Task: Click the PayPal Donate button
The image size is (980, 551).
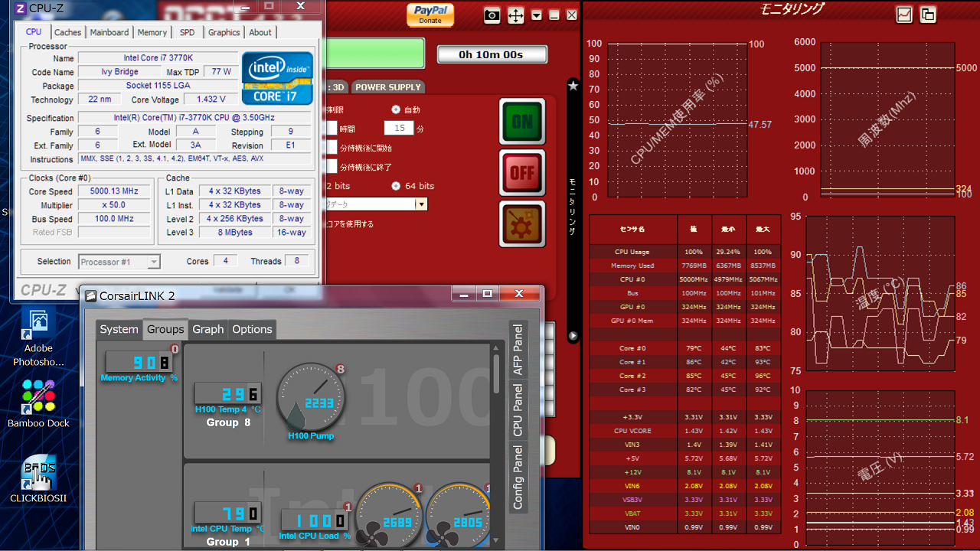Action: [430, 15]
